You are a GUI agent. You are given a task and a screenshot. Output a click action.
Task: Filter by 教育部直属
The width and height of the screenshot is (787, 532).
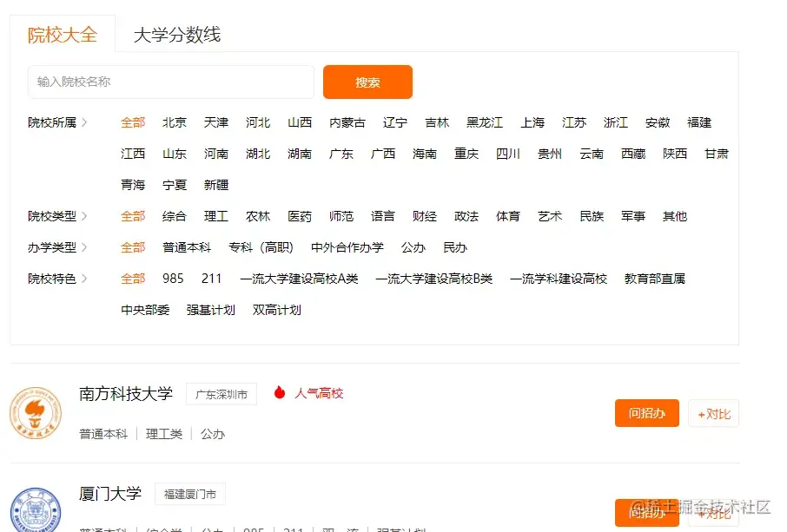654,279
